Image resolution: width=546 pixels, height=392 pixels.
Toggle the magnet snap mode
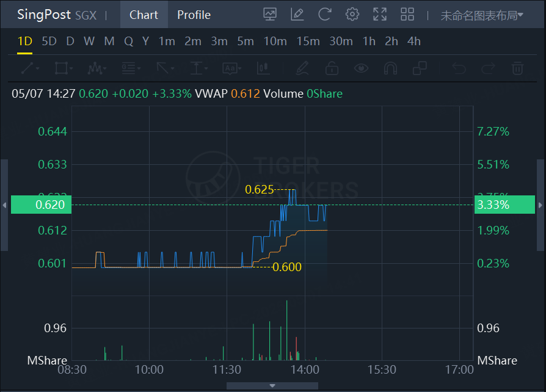click(x=390, y=68)
